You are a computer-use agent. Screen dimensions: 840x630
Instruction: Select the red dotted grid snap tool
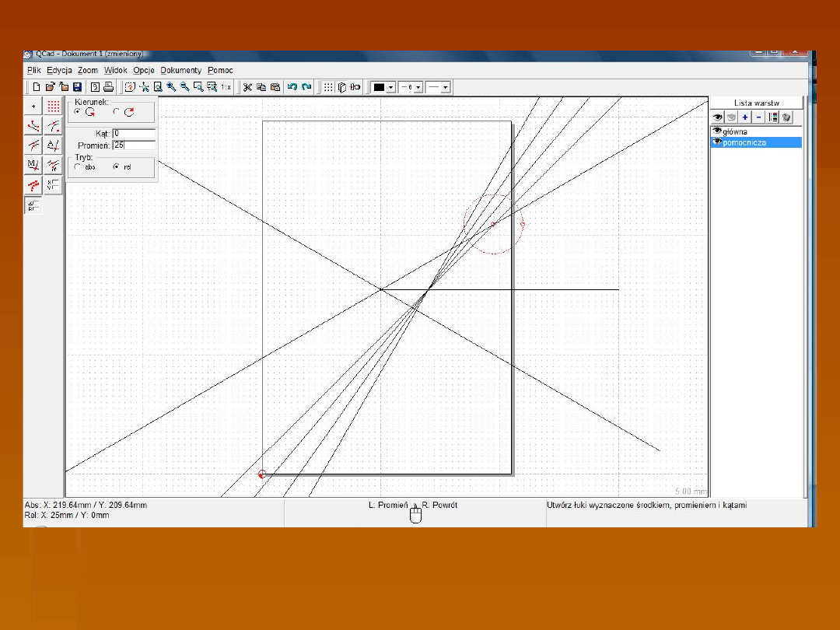(x=53, y=106)
